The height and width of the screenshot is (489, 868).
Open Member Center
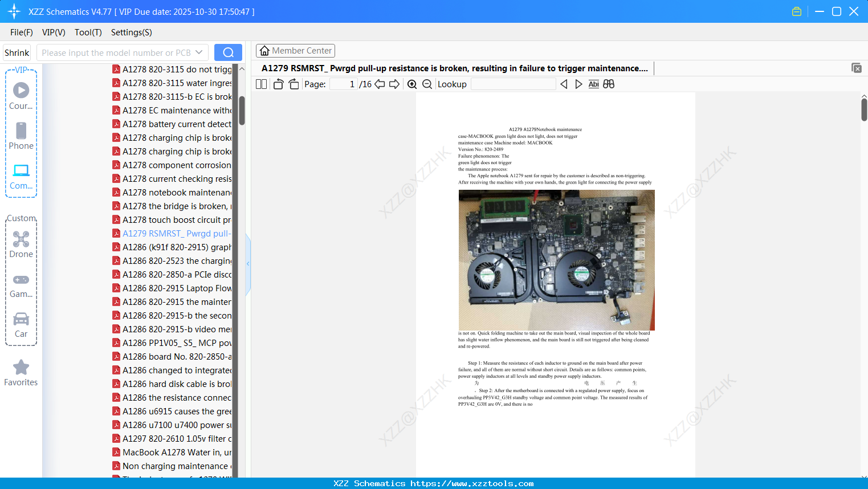pyautogui.click(x=295, y=51)
